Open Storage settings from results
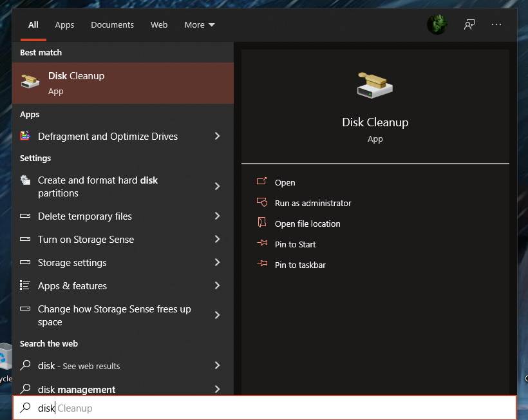528x420 pixels. click(71, 262)
